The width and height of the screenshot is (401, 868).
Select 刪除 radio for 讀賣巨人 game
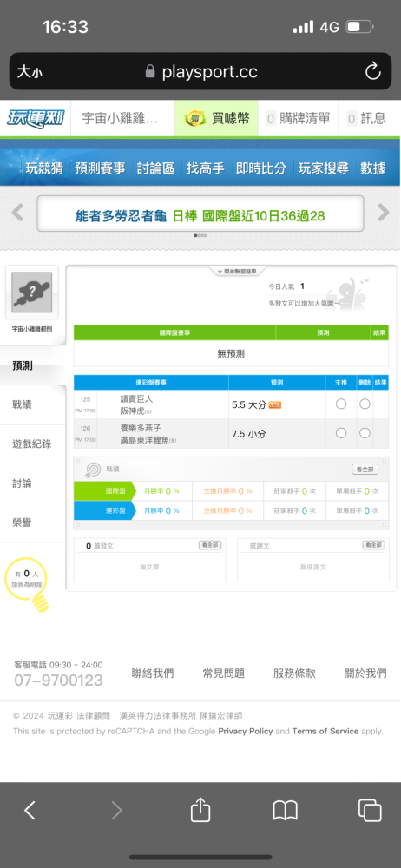pos(365,404)
